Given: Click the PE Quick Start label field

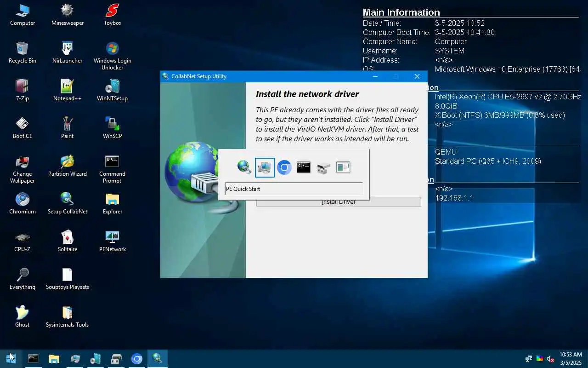Looking at the screenshot, I should pos(294,189).
